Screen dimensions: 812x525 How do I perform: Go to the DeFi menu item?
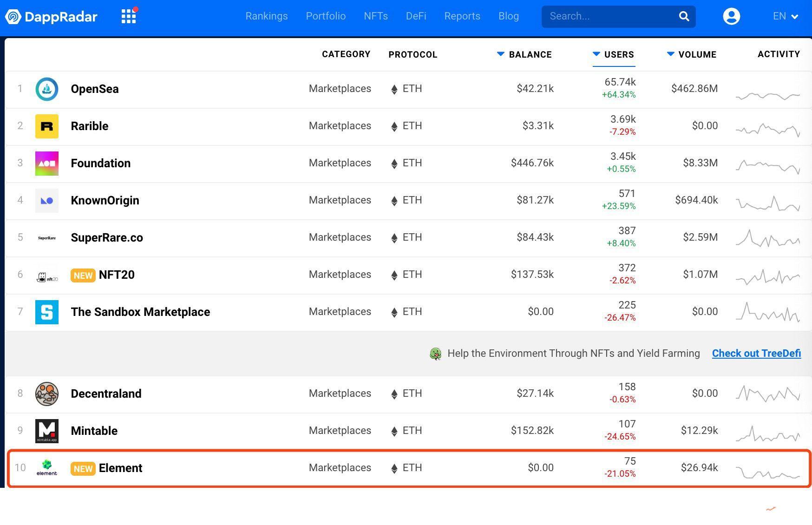(416, 16)
